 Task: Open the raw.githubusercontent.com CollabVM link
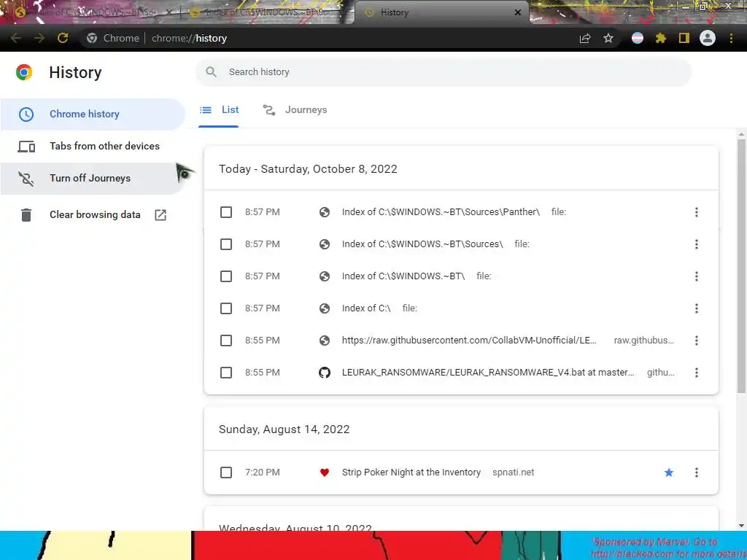pyautogui.click(x=469, y=341)
